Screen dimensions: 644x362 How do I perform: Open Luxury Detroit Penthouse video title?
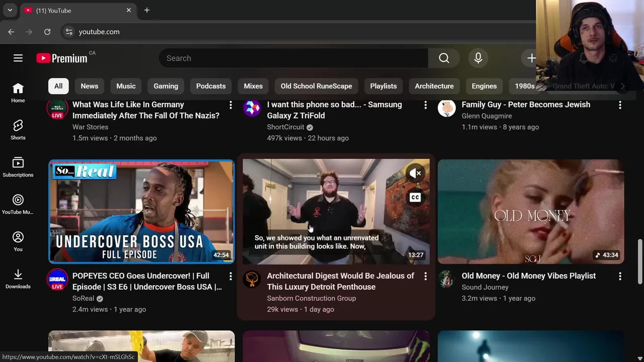(x=341, y=281)
